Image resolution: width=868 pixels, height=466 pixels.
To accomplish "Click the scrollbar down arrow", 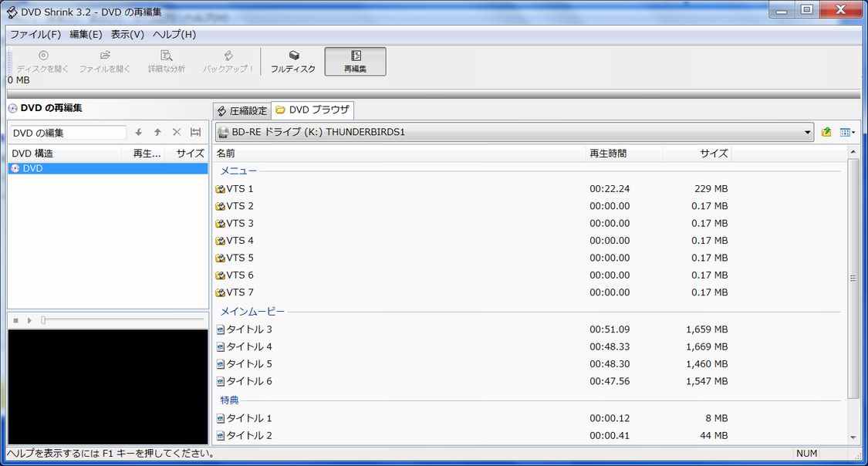I will (x=853, y=437).
